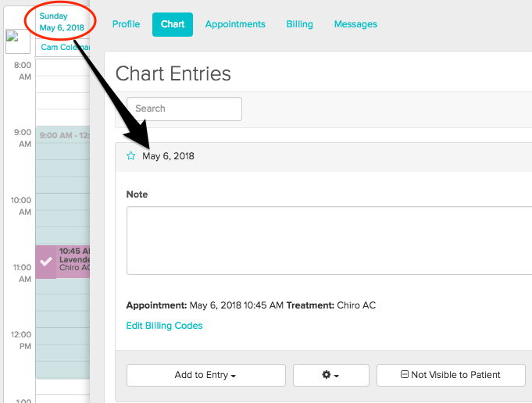
Task: Click the broken image thumbnail beside the date
Action: click(17, 41)
